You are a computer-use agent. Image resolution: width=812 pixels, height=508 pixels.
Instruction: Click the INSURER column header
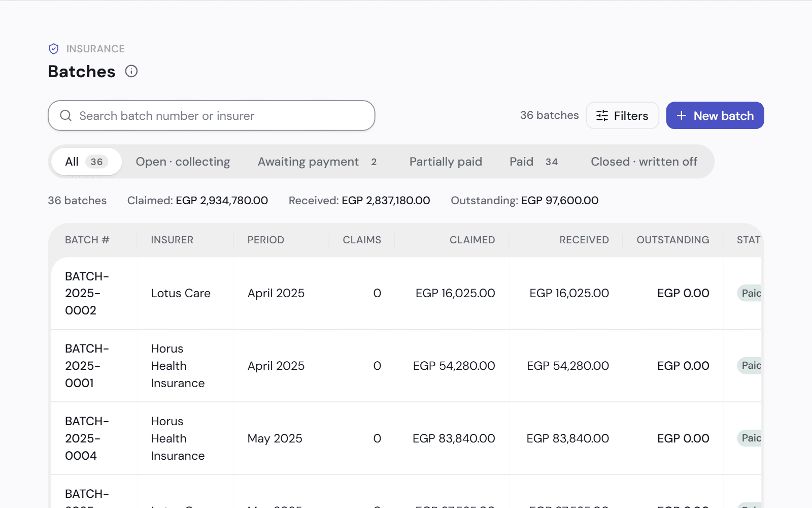pos(172,240)
